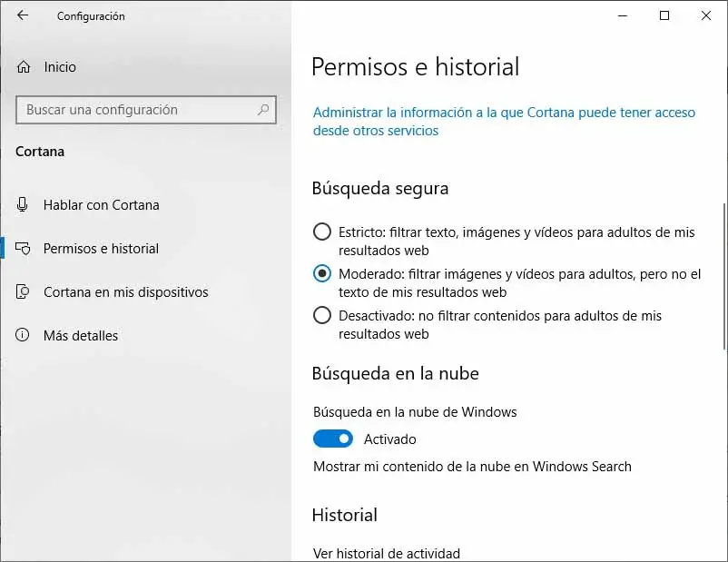Open Ver historial de actividad link
728x562 pixels.
pos(386,553)
